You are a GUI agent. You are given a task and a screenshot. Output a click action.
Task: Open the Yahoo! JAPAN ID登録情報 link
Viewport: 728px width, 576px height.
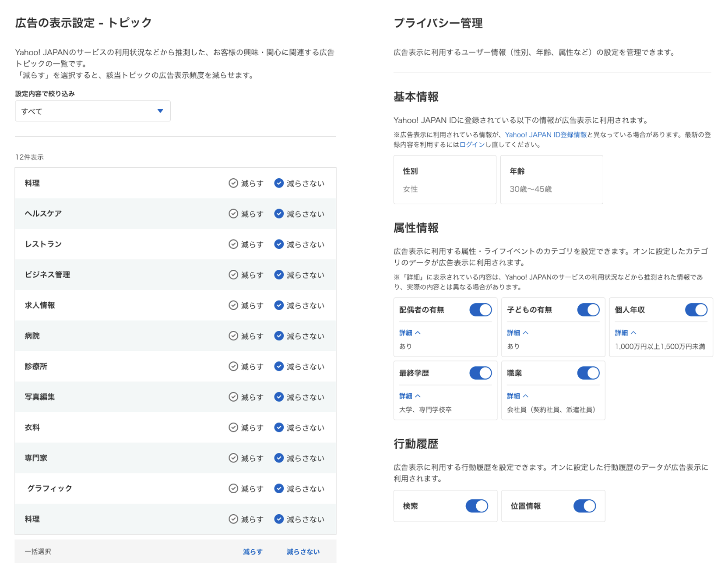(x=546, y=135)
